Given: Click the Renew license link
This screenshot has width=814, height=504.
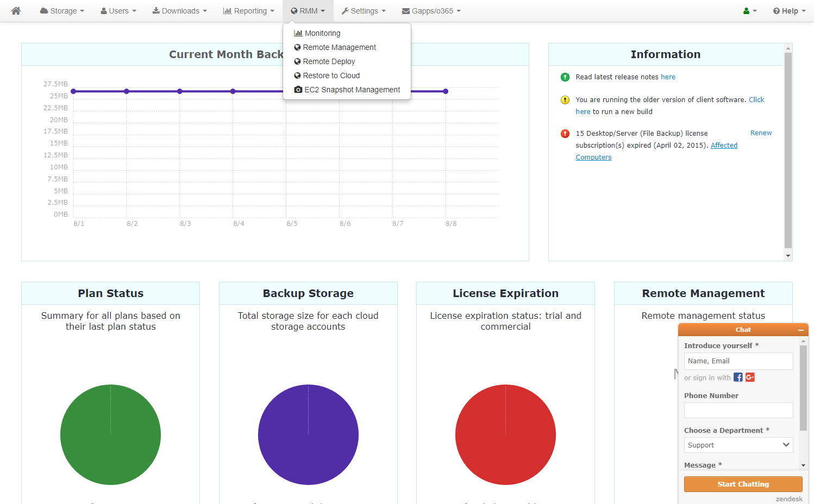Looking at the screenshot, I should [761, 133].
